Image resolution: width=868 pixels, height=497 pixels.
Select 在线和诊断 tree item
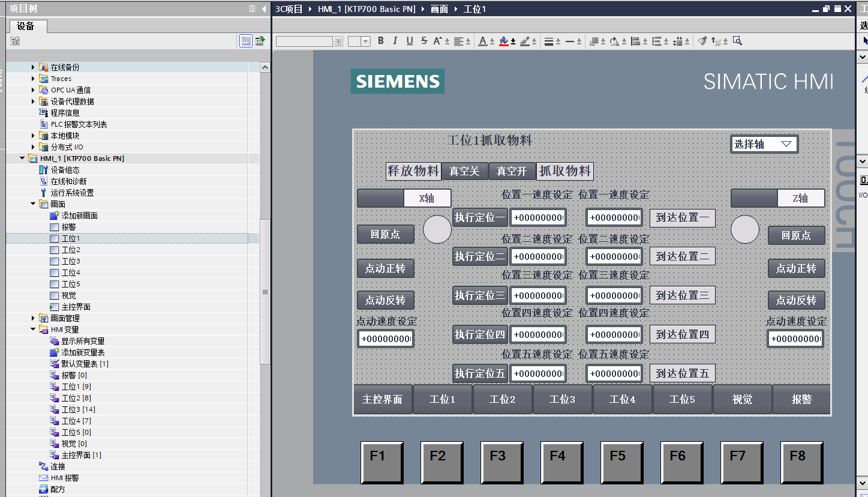tap(68, 181)
